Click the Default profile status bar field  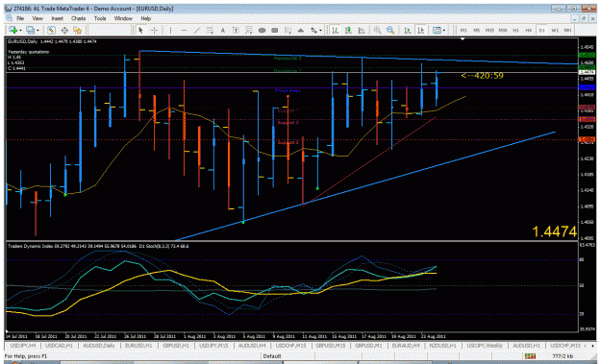272,356
